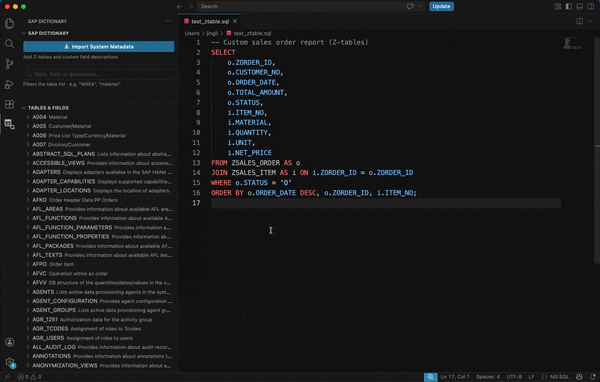Screen dimensions: 600x382
Task: Select the AFL_AREAS tree row
Action: click(x=99, y=209)
